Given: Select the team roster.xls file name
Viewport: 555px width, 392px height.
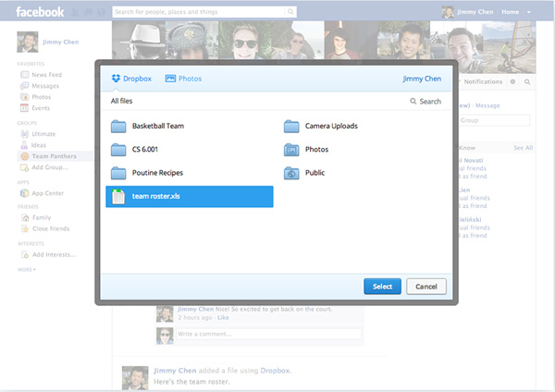Looking at the screenshot, I should [x=155, y=196].
